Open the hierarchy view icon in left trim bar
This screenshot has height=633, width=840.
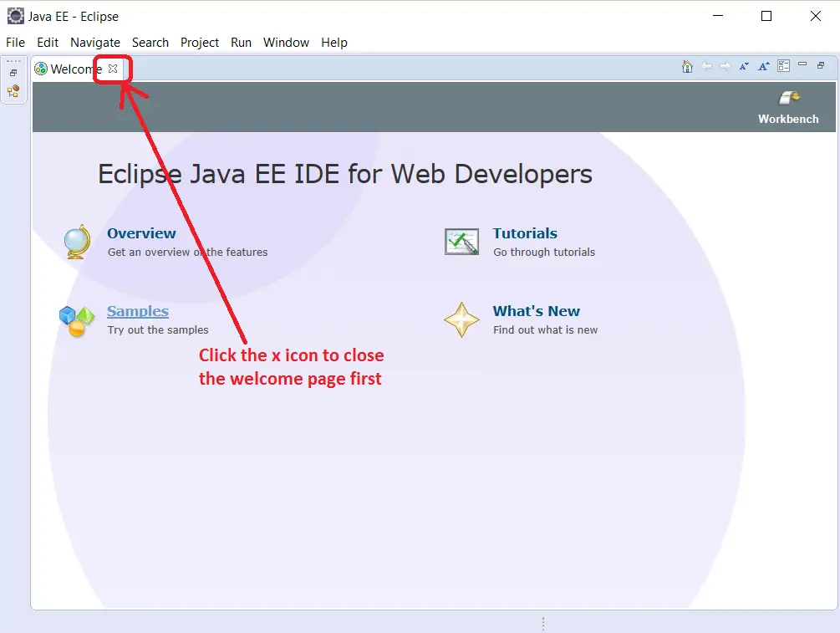click(x=13, y=91)
